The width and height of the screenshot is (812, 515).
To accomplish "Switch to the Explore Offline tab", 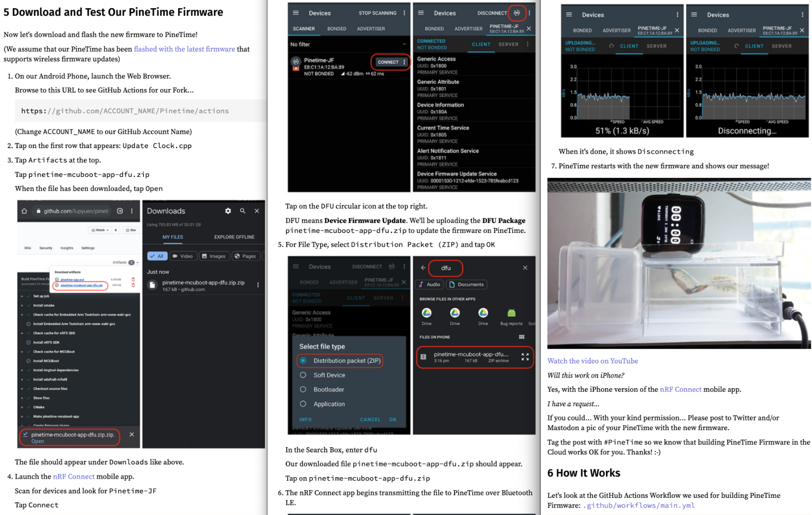I will pos(234,237).
